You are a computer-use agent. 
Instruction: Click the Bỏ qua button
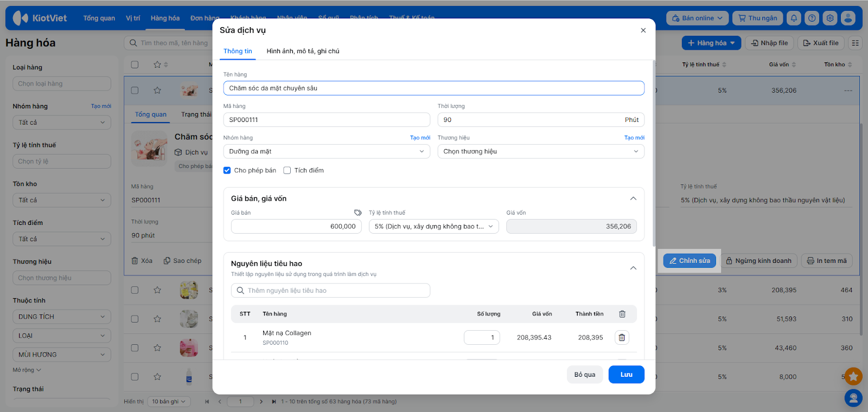coord(584,375)
